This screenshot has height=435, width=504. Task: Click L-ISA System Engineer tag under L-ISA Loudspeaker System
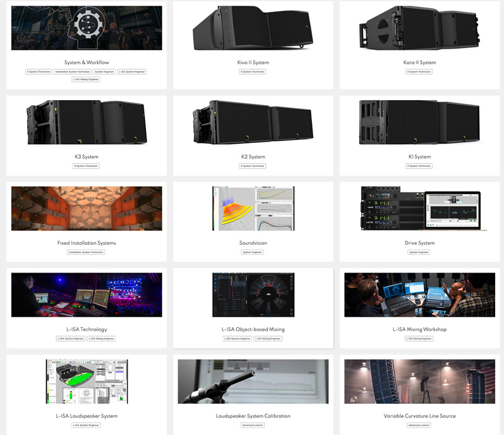click(x=86, y=426)
